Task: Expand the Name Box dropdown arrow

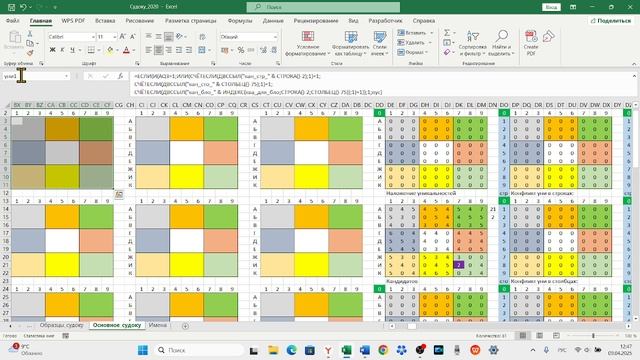Action: [67, 76]
